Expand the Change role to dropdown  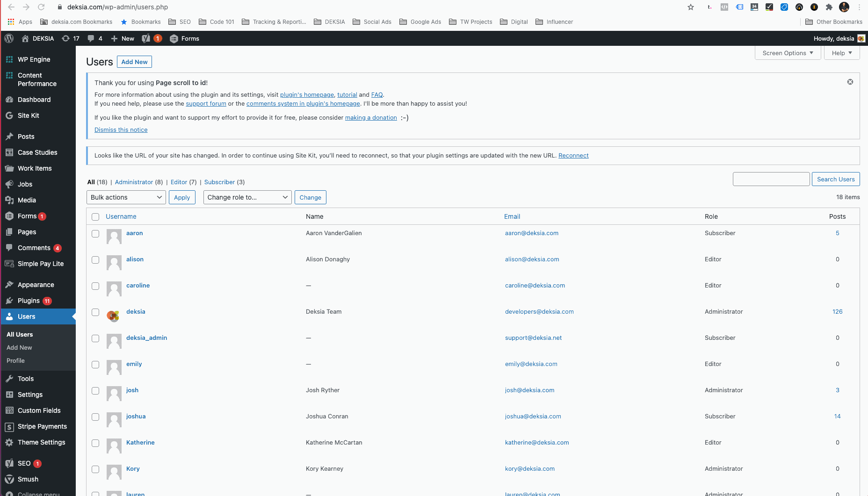pos(247,197)
